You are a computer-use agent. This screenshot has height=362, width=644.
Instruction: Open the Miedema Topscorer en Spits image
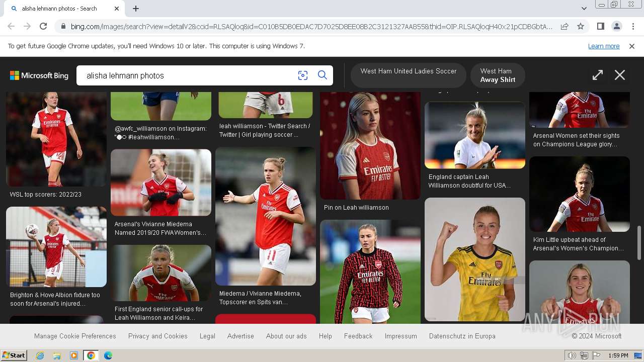[266, 216]
